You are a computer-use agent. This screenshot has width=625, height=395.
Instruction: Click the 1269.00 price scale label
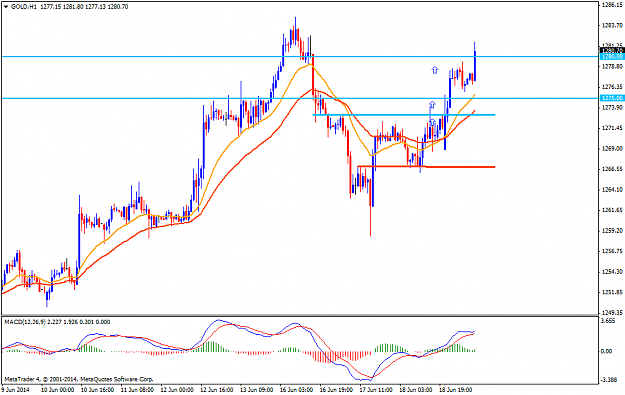click(612, 149)
